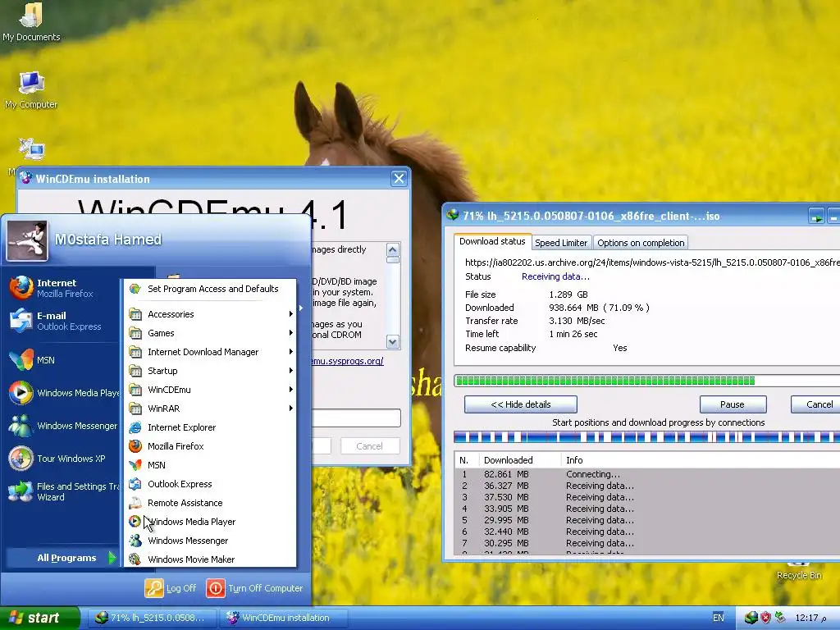Launch Mozilla Firefox from programs list
Screen dimensions: 840x630
(x=210, y=445)
